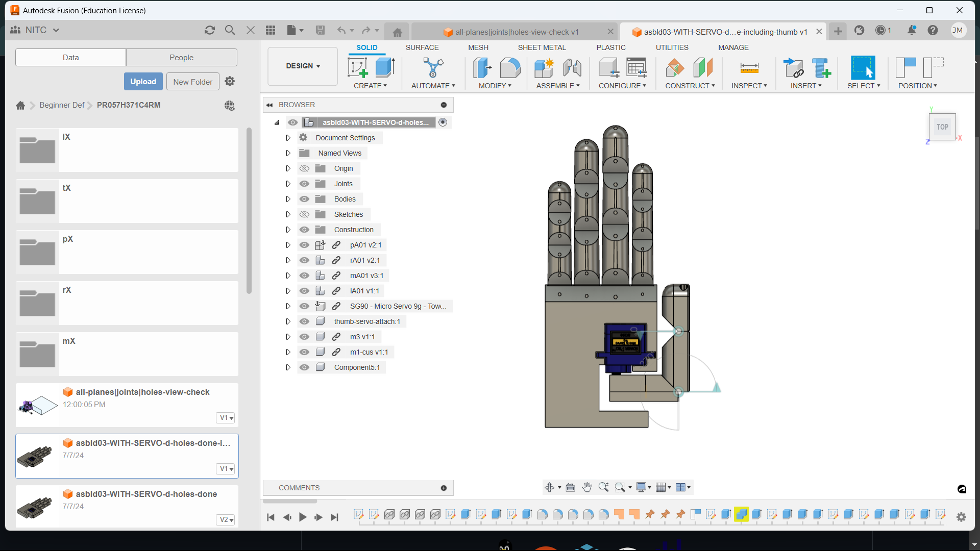The height and width of the screenshot is (551, 980).
Task: Toggle visibility of Bodies folder
Action: coord(305,198)
